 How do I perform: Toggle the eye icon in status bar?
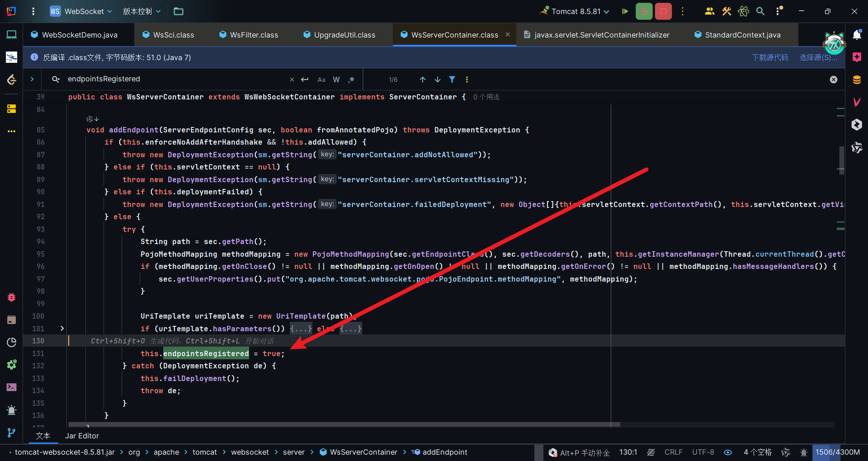(x=728, y=452)
